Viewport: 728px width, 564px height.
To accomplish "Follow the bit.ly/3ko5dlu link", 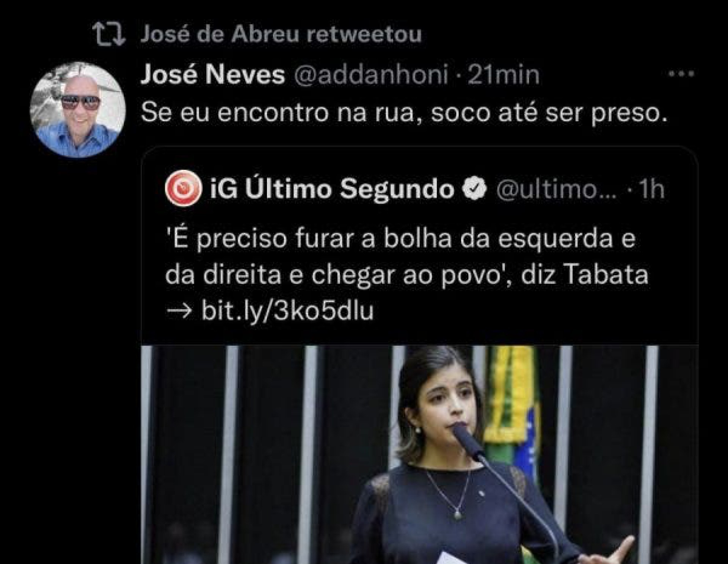I will click(x=287, y=310).
